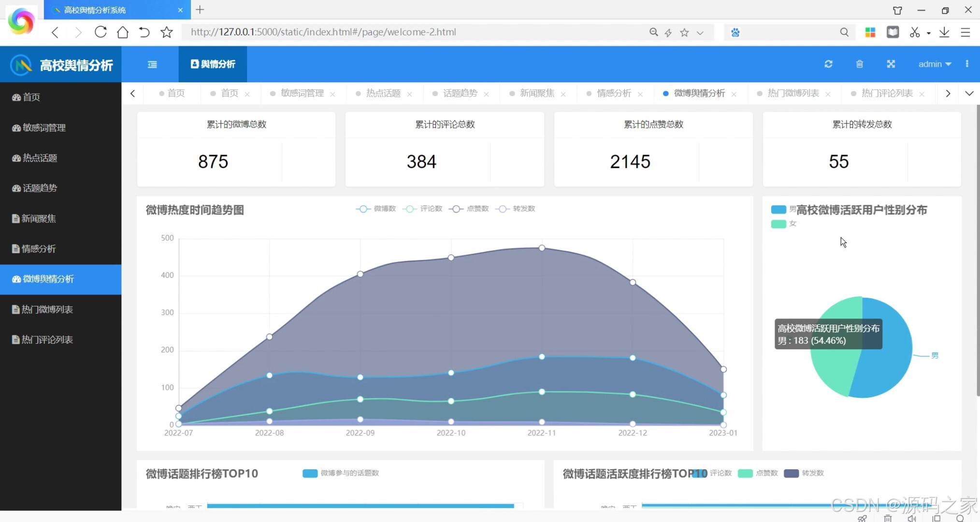Click the browser address bar URL
980x522 pixels.
point(323,32)
